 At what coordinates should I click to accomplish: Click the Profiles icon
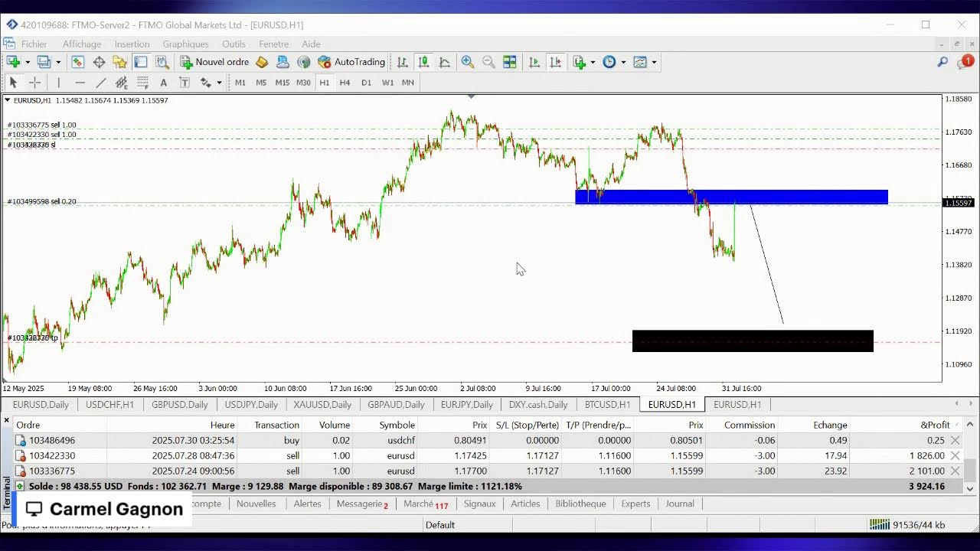pyautogui.click(x=44, y=62)
